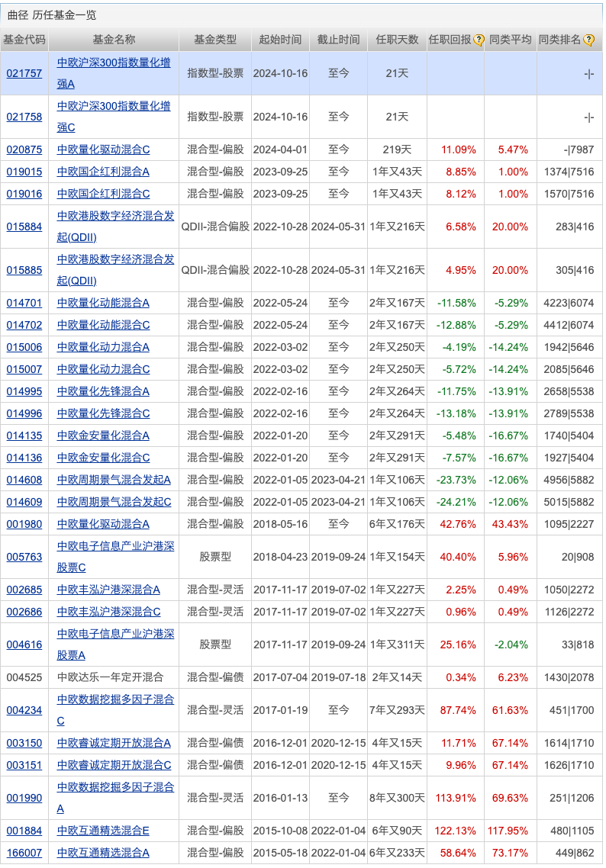The height and width of the screenshot is (868, 606).
Task: Select the 2023-04-21 end date for 014608
Action: pyautogui.click(x=338, y=480)
